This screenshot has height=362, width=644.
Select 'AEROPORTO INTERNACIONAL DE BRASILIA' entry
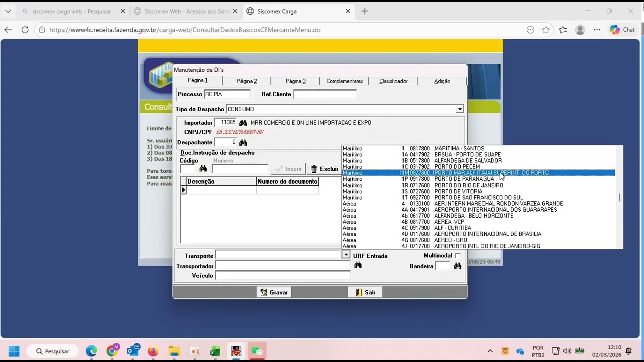[478, 234]
